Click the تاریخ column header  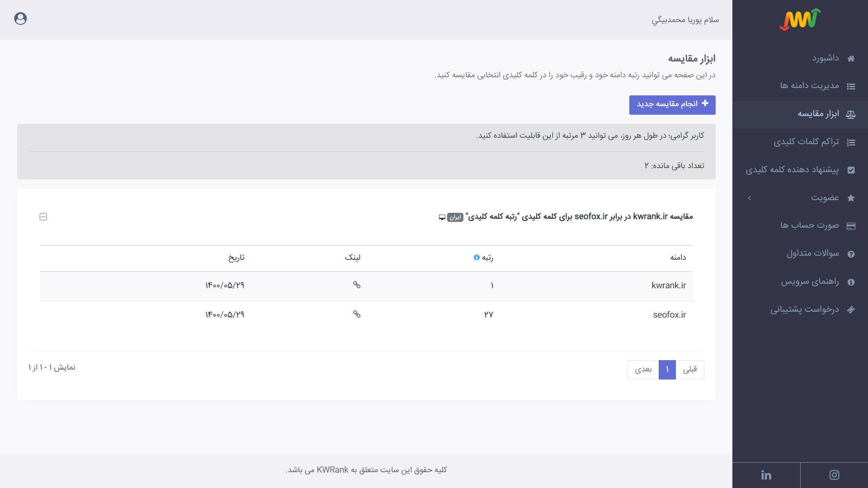236,258
